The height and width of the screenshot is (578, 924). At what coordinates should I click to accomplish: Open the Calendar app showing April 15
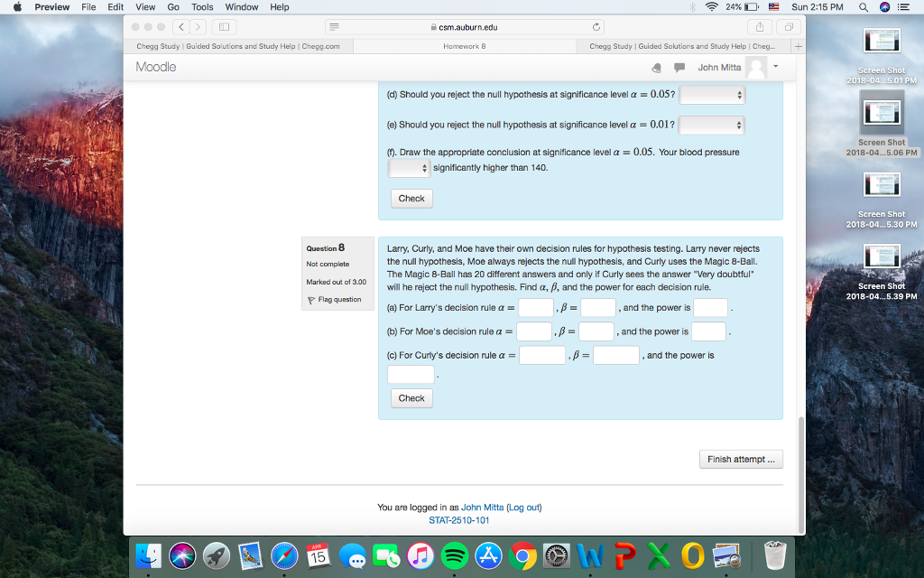pyautogui.click(x=319, y=556)
